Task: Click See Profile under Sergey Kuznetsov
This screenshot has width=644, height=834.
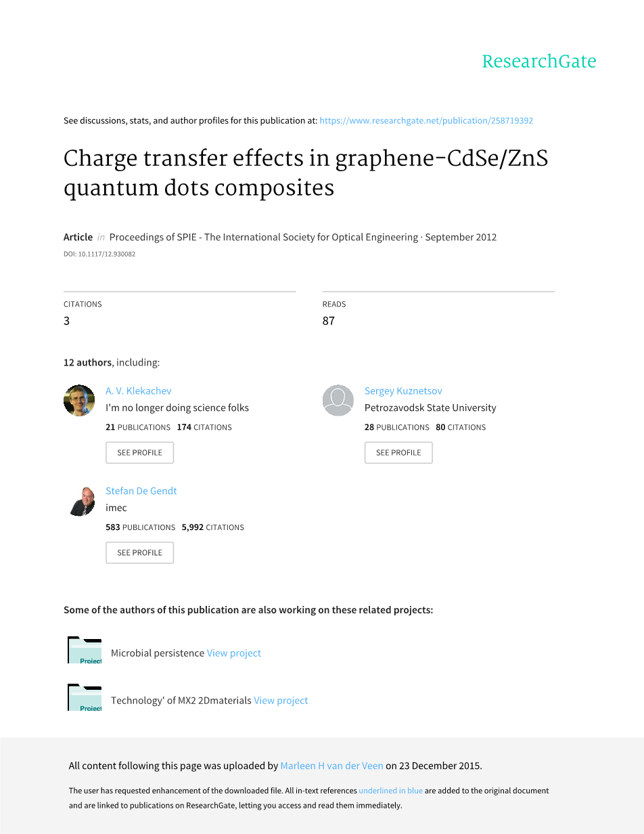Action: [x=398, y=452]
